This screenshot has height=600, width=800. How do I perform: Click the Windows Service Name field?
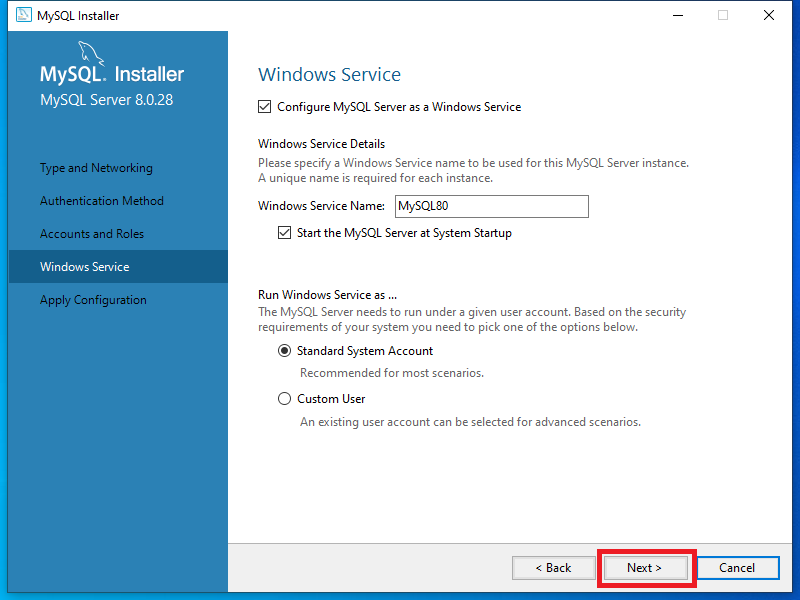[492, 206]
